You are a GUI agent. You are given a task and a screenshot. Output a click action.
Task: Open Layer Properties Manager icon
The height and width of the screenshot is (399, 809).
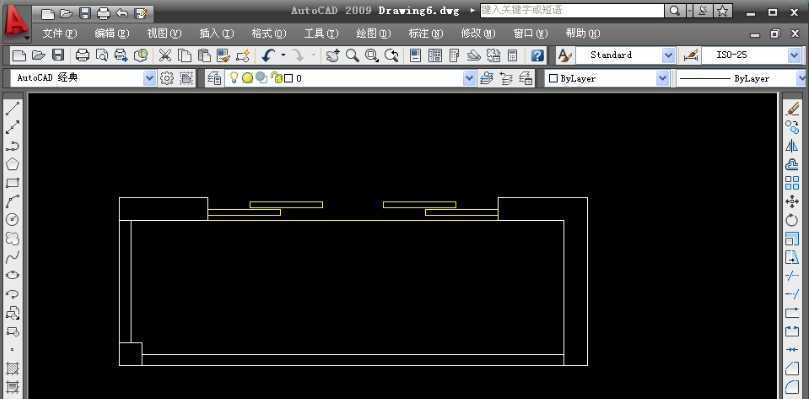tap(215, 78)
